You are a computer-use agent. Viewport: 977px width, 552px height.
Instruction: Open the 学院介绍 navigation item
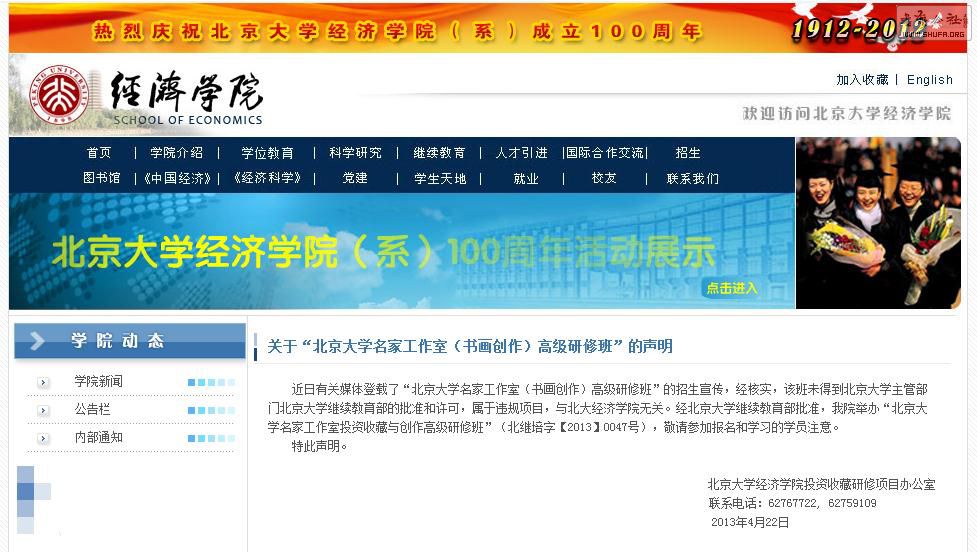pos(176,153)
